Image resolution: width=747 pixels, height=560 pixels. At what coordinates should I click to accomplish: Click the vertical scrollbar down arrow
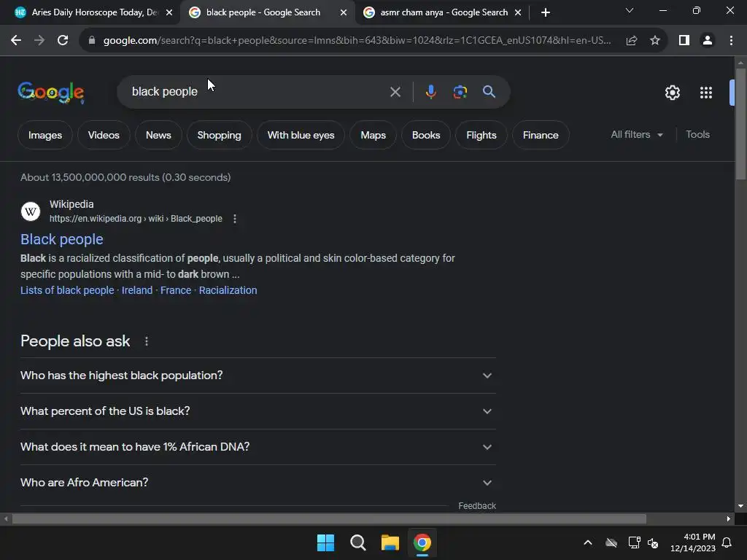click(x=740, y=506)
